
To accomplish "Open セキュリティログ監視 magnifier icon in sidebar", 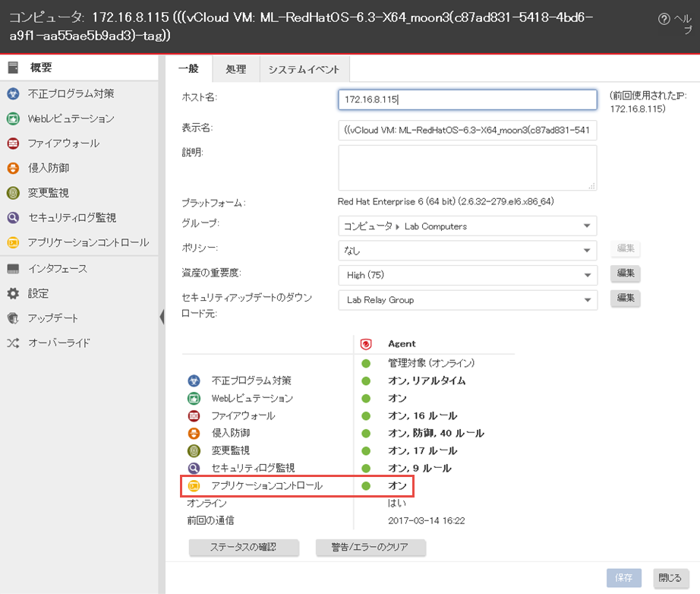I will 12,218.
